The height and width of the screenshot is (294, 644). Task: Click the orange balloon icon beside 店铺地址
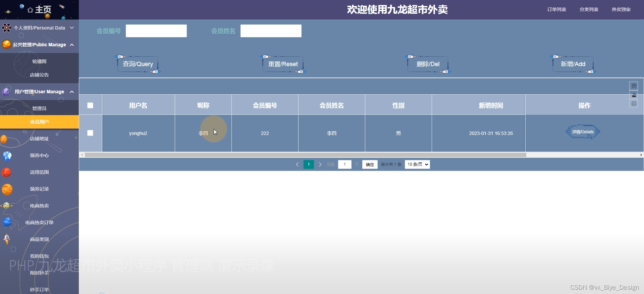(4, 139)
